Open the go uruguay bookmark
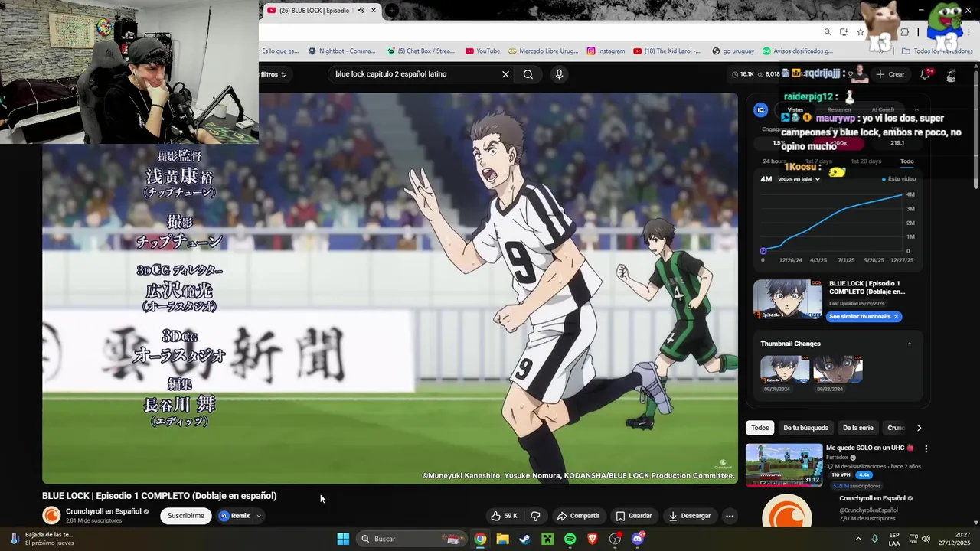This screenshot has width=980, height=551. click(x=733, y=51)
